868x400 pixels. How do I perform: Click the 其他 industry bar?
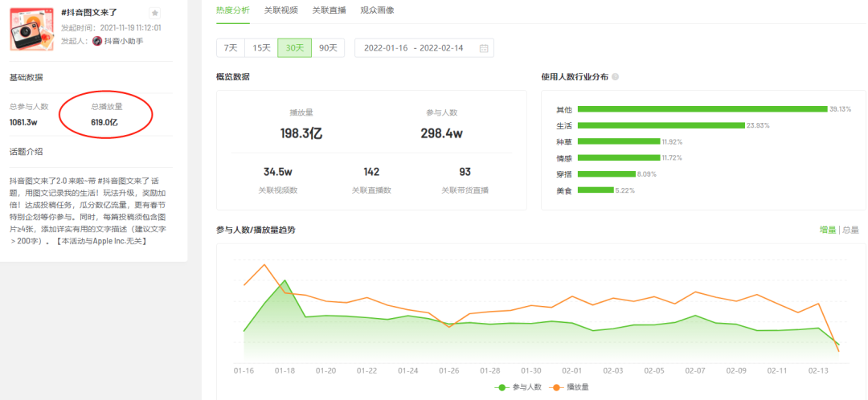[x=702, y=109]
